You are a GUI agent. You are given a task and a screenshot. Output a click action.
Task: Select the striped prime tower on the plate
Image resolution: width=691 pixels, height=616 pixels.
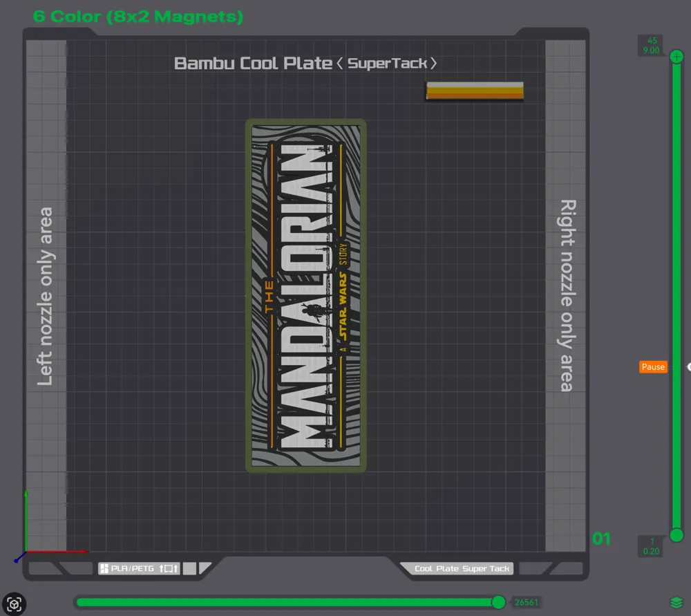point(475,91)
